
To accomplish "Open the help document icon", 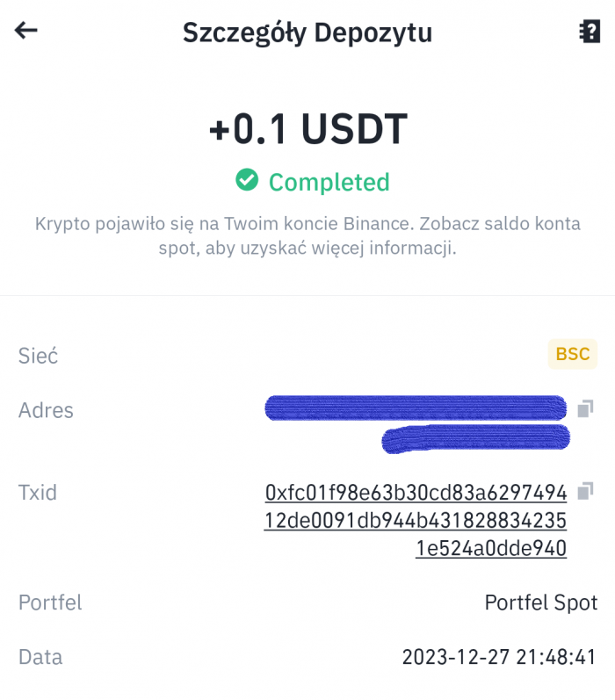I will [x=589, y=32].
